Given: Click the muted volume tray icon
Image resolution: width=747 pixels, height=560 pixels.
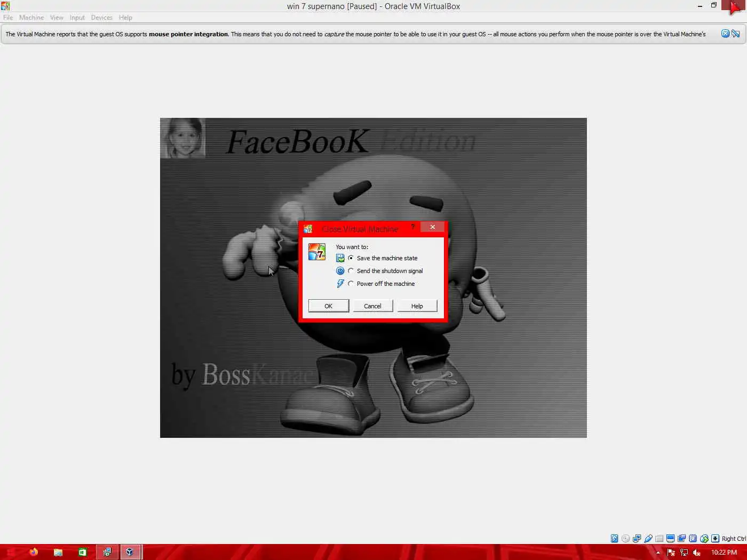Looking at the screenshot, I should (697, 553).
